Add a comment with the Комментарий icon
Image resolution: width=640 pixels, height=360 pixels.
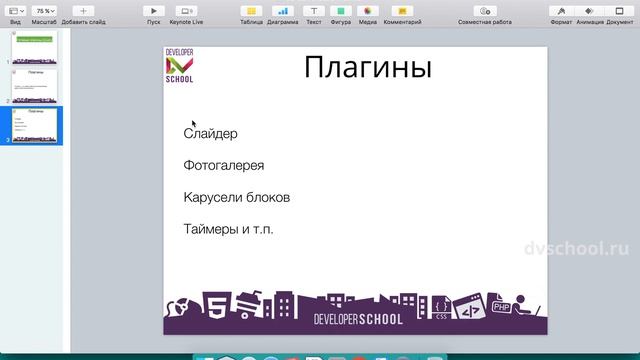pyautogui.click(x=402, y=11)
